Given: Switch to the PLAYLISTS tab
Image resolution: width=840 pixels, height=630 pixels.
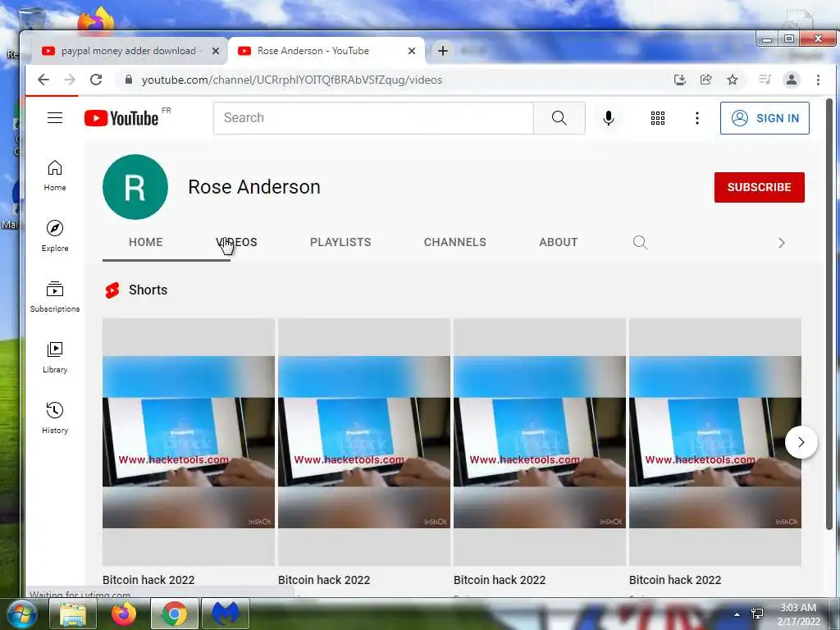Looking at the screenshot, I should click(x=340, y=242).
